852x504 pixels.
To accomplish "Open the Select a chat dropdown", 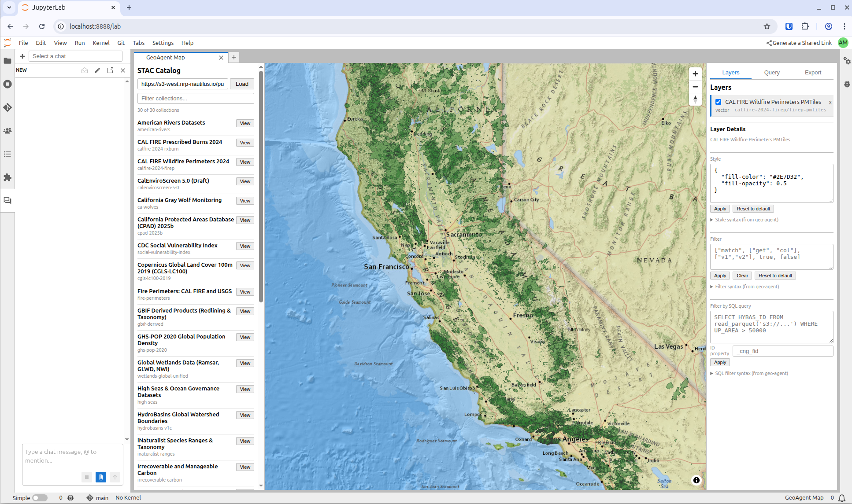I will (76, 56).
